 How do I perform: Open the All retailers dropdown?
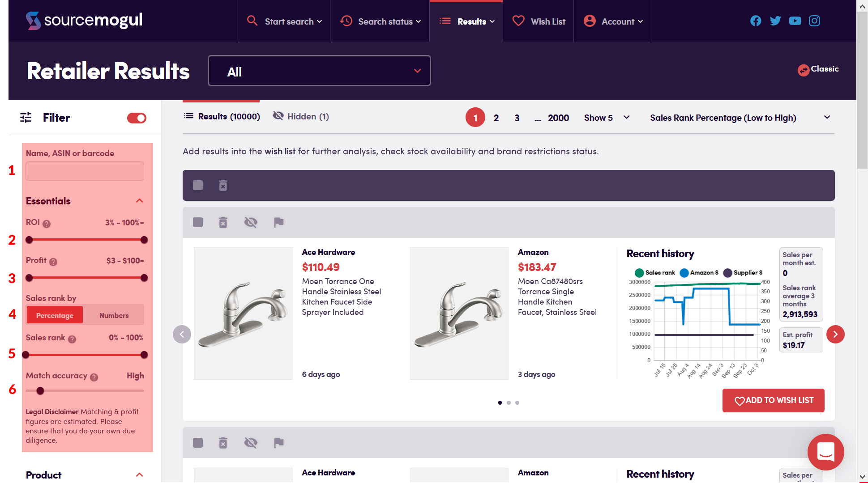coord(319,71)
